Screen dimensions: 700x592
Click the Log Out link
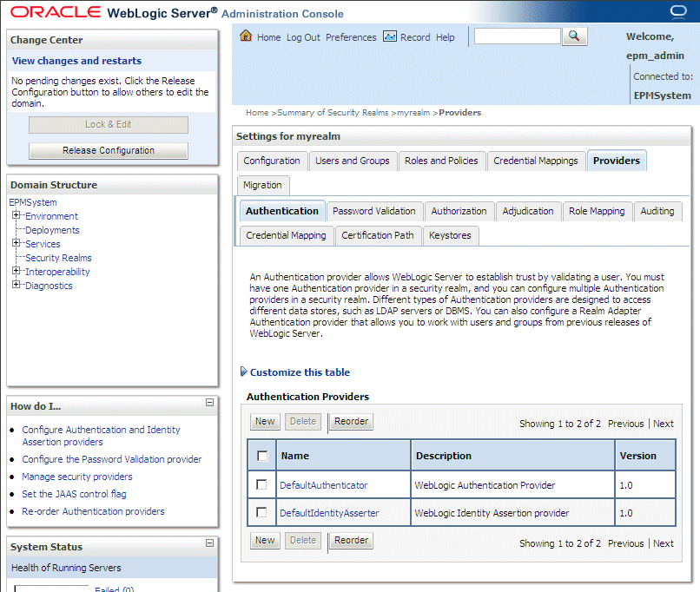[303, 37]
